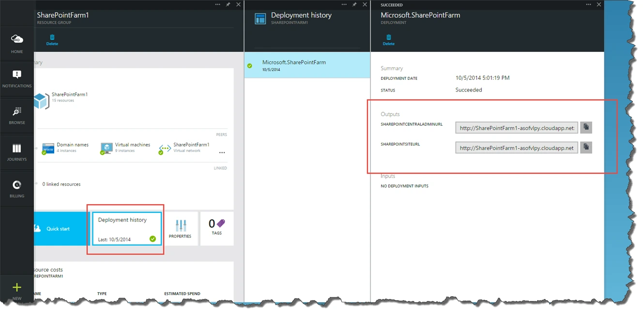Expand more peer resources ellipsis
Viewport: 644px width, 315px height.
coord(222,152)
